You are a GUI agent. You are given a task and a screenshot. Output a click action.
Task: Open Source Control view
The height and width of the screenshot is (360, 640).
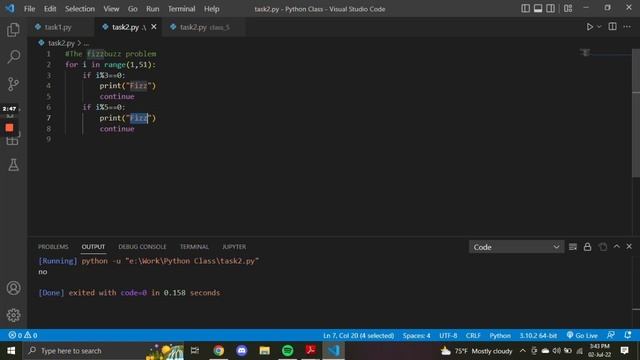[x=13, y=84]
